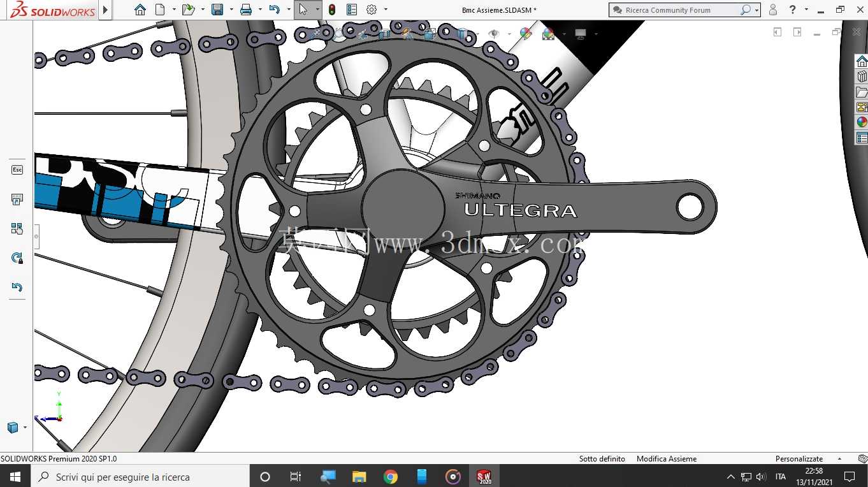Expand the SolidWorks menu bar arrow
868x487 pixels.
105,10
